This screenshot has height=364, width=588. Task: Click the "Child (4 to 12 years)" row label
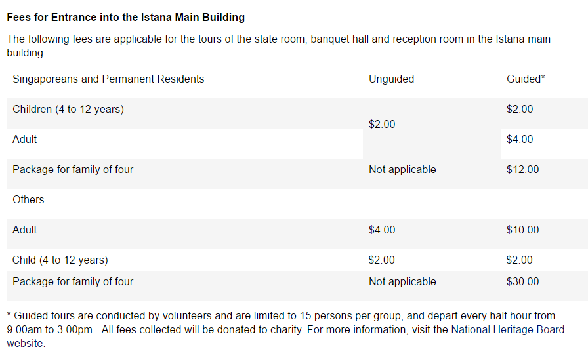[60, 260]
